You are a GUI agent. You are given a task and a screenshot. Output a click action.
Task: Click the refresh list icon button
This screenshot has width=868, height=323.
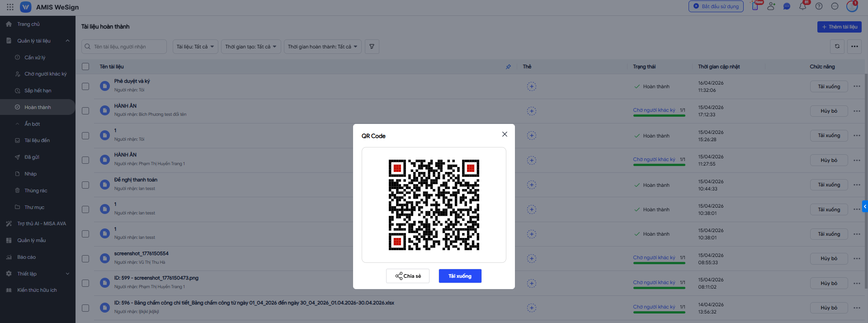coord(837,47)
